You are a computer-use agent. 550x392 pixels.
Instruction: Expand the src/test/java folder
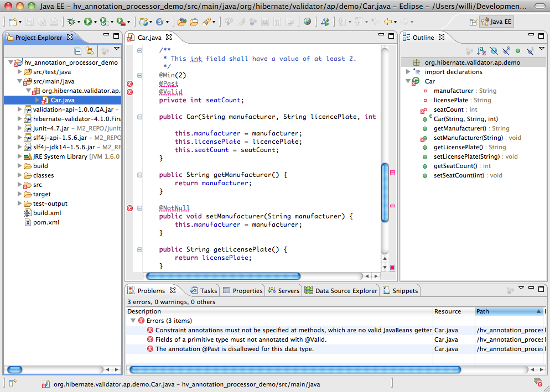[20, 72]
